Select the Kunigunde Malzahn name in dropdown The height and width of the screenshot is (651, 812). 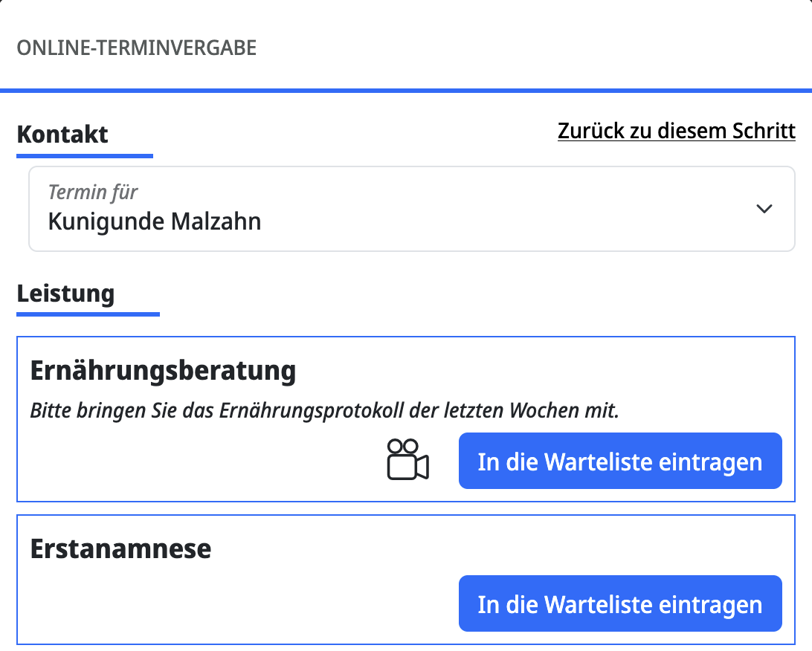pyautogui.click(x=155, y=221)
